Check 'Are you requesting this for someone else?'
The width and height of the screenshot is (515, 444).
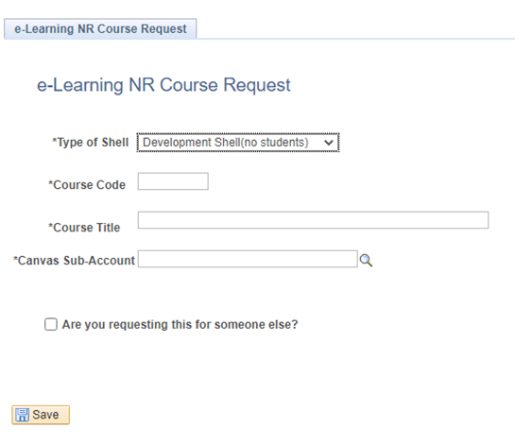click(51, 324)
